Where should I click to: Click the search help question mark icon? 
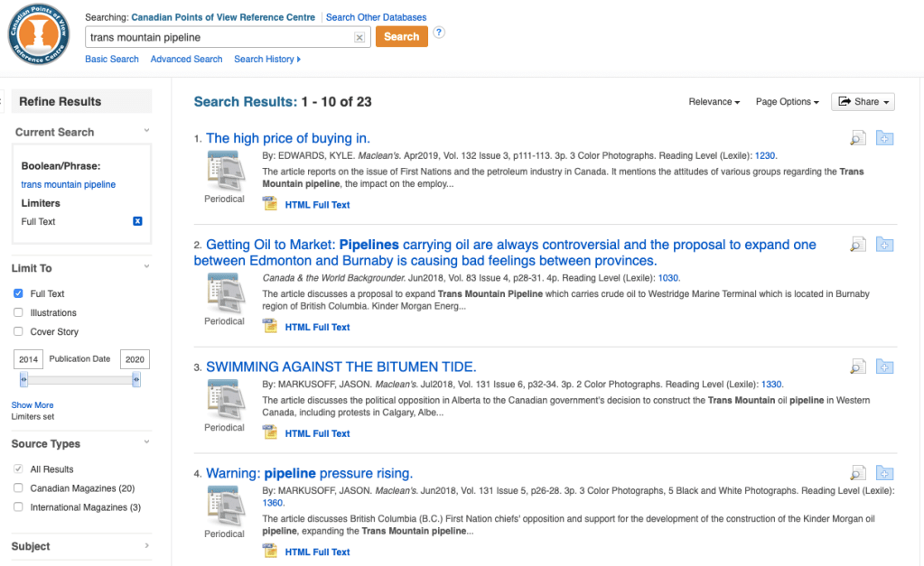439,33
